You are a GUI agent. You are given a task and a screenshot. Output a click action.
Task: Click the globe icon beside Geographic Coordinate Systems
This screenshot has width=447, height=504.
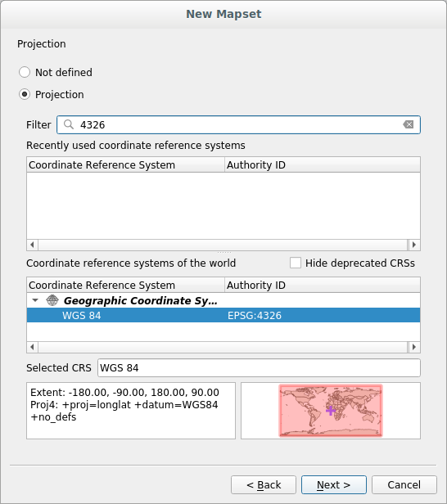[x=52, y=300]
